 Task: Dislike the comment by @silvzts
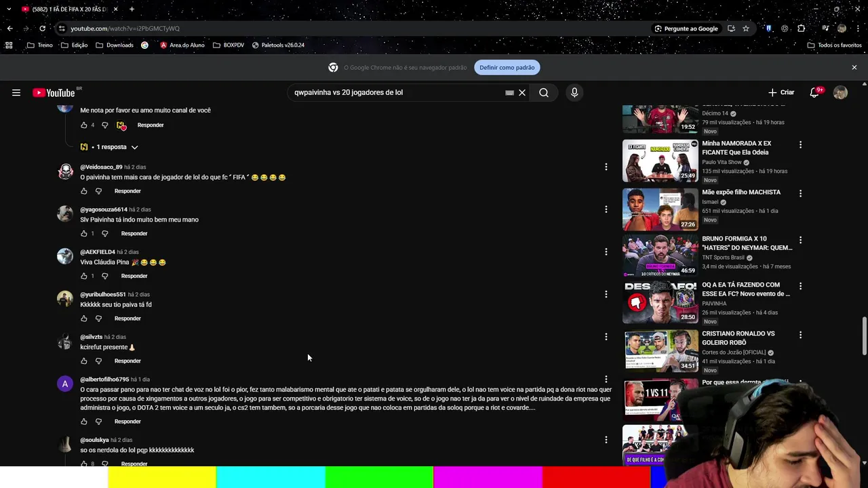coord(98,361)
